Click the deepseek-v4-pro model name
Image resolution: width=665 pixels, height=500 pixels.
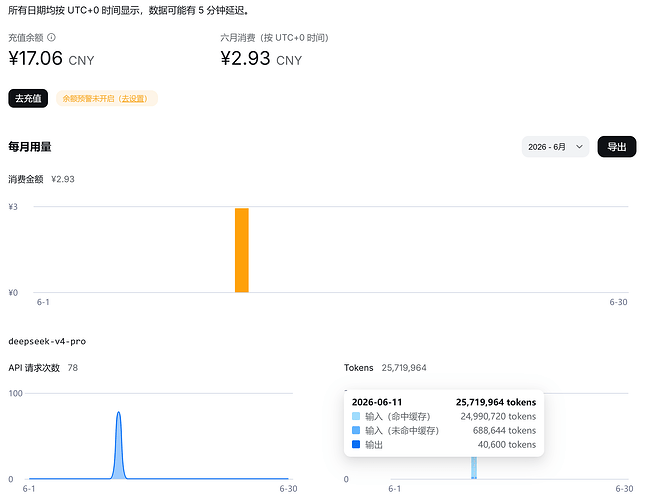47,341
